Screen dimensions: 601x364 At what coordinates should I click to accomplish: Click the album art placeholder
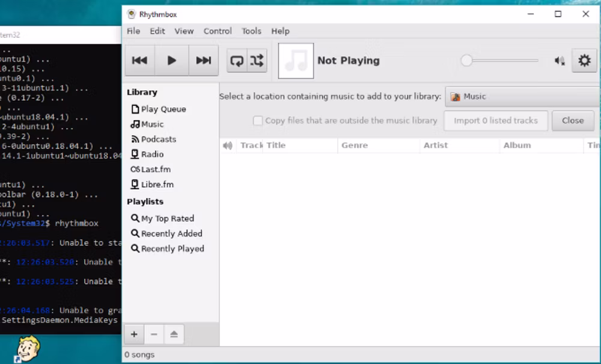(x=296, y=61)
